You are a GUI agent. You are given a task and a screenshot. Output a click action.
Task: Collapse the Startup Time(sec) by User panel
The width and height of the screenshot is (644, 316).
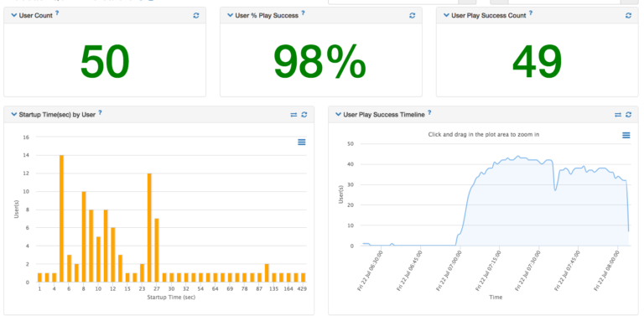point(14,115)
